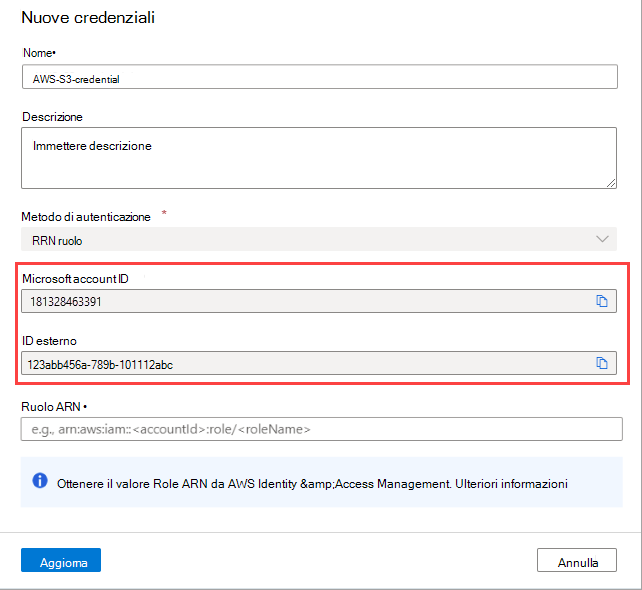Click the Microsoft account ID label
Viewport: 642px width, 590px height.
click(x=76, y=277)
